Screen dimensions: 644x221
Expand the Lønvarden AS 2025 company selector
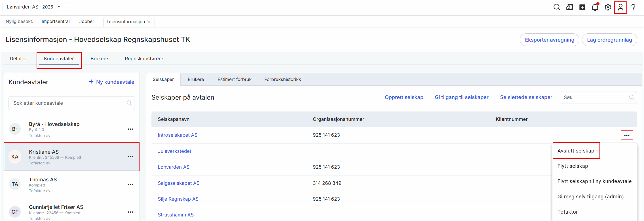pyautogui.click(x=34, y=7)
